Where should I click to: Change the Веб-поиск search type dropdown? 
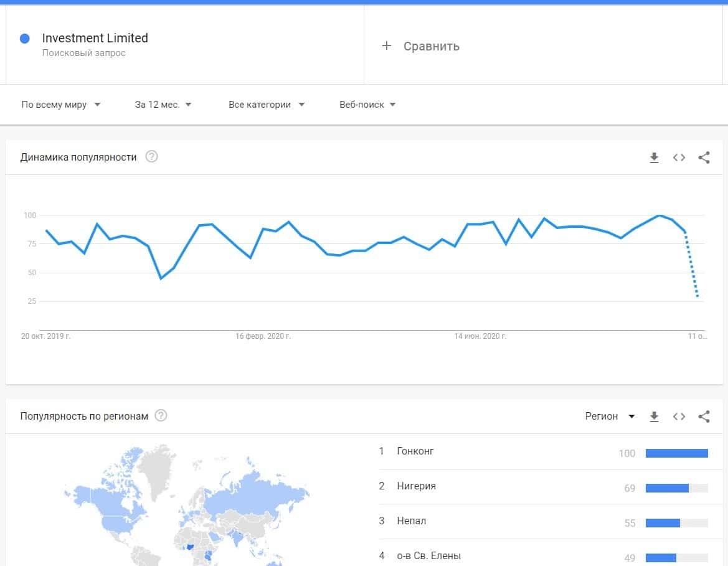(x=367, y=105)
